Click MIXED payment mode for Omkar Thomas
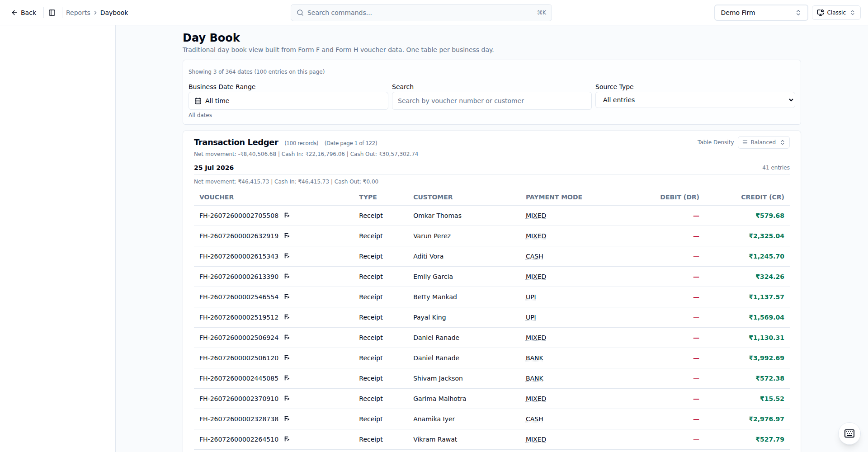This screenshot has height=452, width=868. (x=536, y=216)
